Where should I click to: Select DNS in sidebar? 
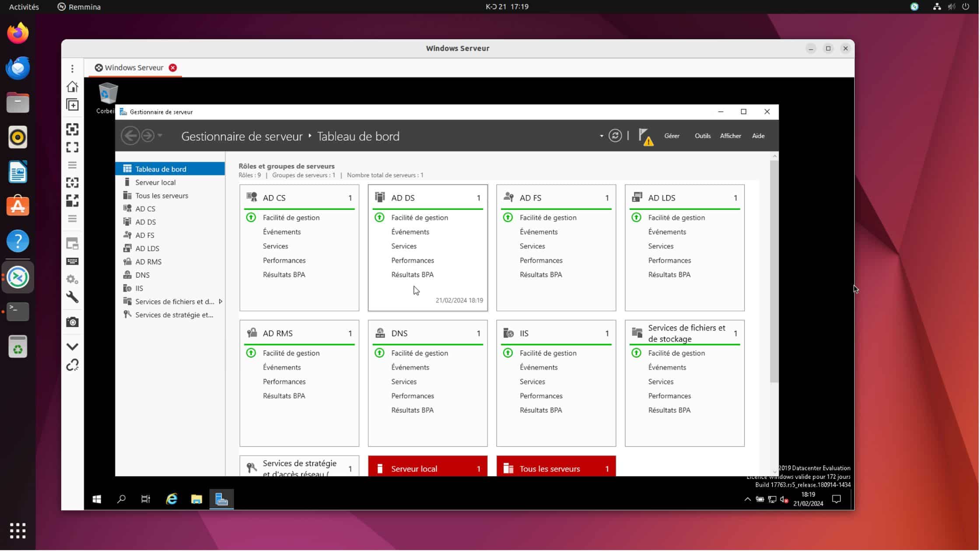click(x=170, y=275)
